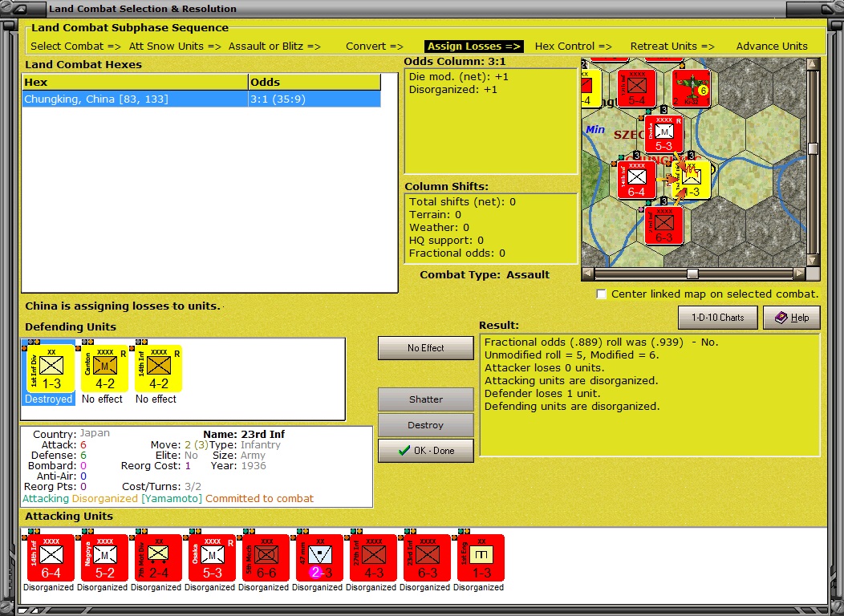Click the Assign Losses subphase step
The height and width of the screenshot is (616, 844).
tap(473, 47)
